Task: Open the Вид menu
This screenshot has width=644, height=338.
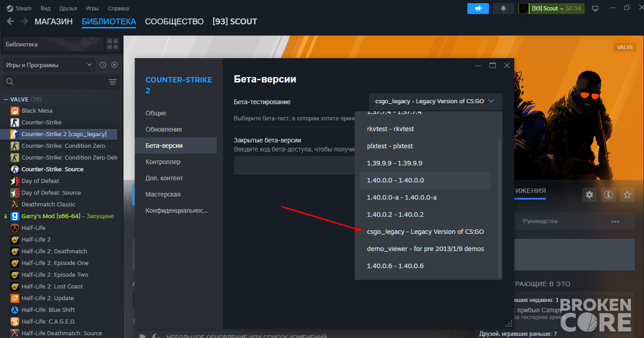Action: (46, 9)
